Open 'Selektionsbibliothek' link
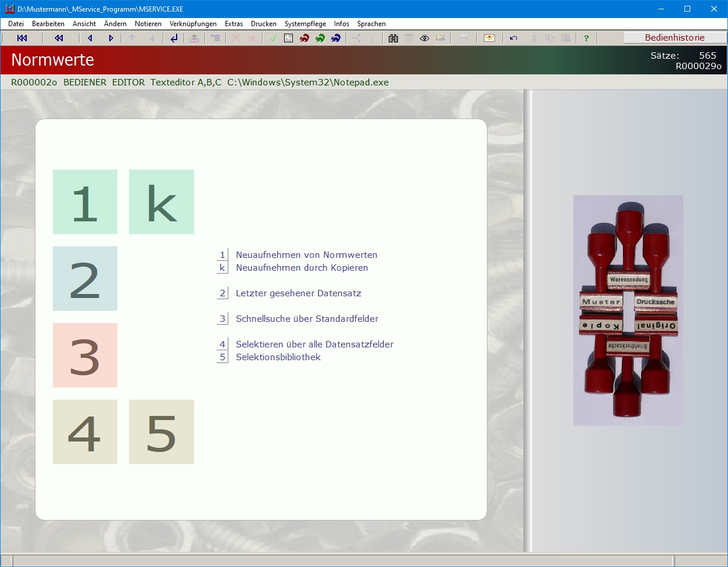This screenshot has height=567, width=728. tap(278, 357)
